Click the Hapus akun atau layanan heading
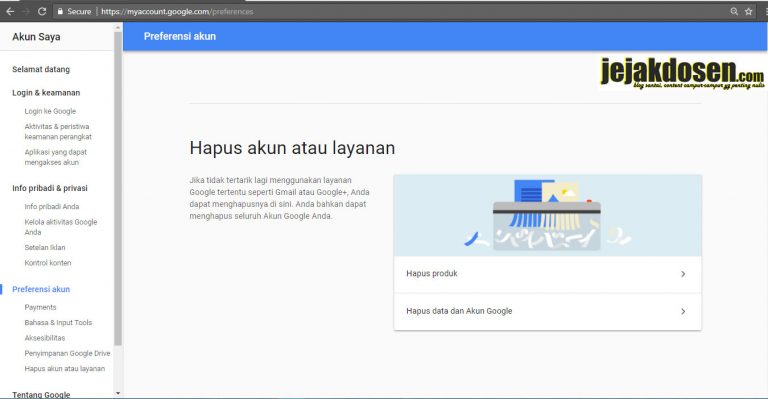This screenshot has height=399, width=768. pyautogui.click(x=292, y=148)
